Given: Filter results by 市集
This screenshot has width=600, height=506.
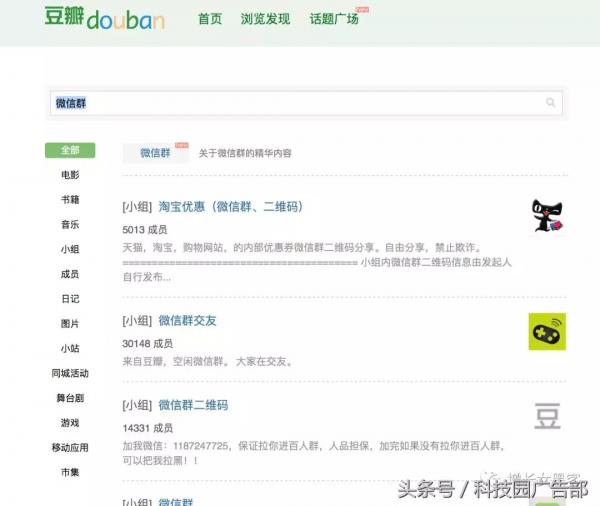Looking at the screenshot, I should pos(70,473).
